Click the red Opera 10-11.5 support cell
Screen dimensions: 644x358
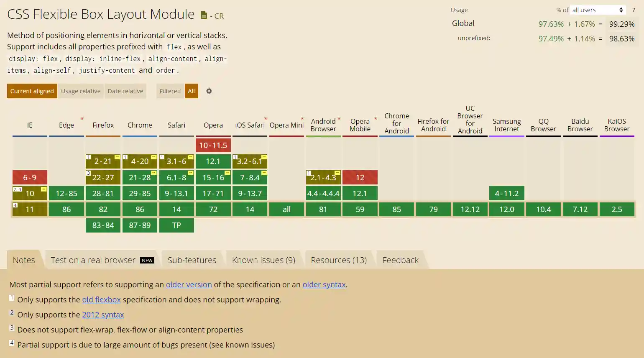(x=213, y=146)
